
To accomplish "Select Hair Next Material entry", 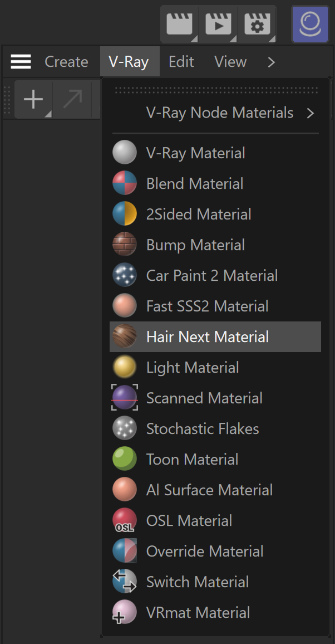I will 215,337.
